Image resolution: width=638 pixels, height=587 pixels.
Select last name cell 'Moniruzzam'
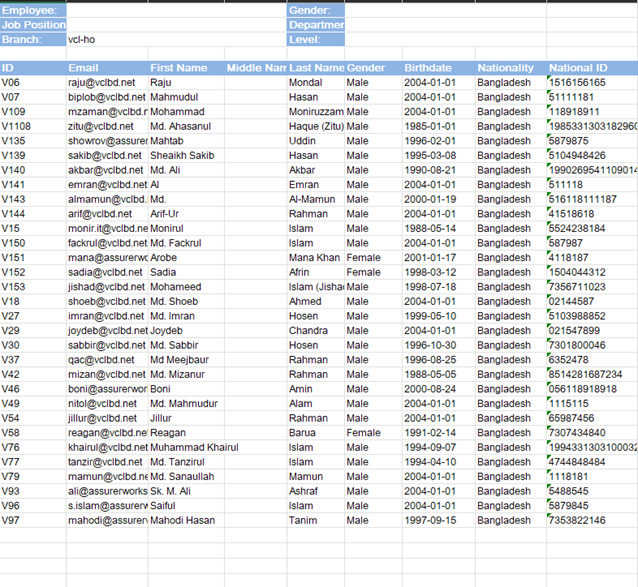pyautogui.click(x=316, y=112)
